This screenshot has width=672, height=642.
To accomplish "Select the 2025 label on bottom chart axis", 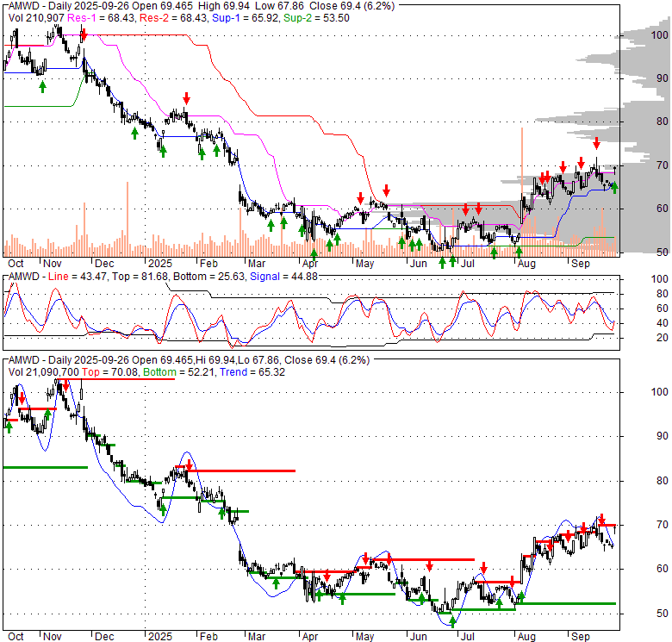I will pos(160,637).
